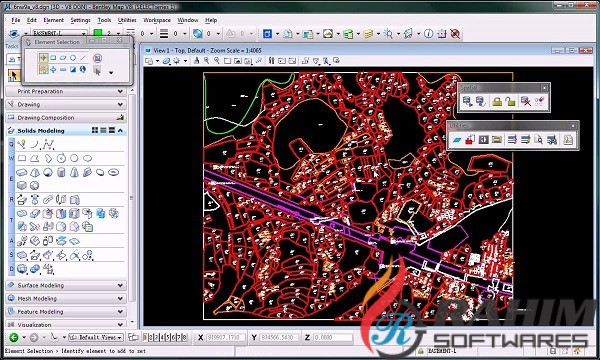Toggle view 8 in view groups bar
600x360 pixels.
tap(184, 337)
